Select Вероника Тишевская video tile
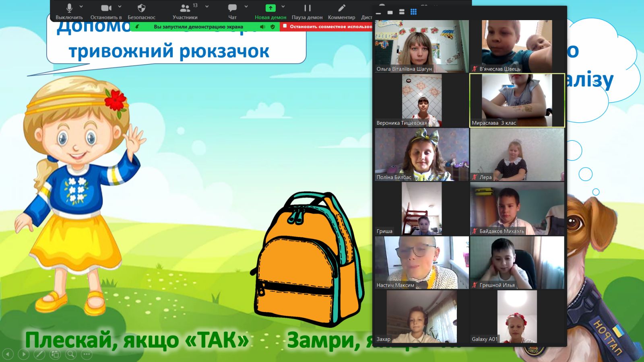This screenshot has height=362, width=644. pos(422,101)
